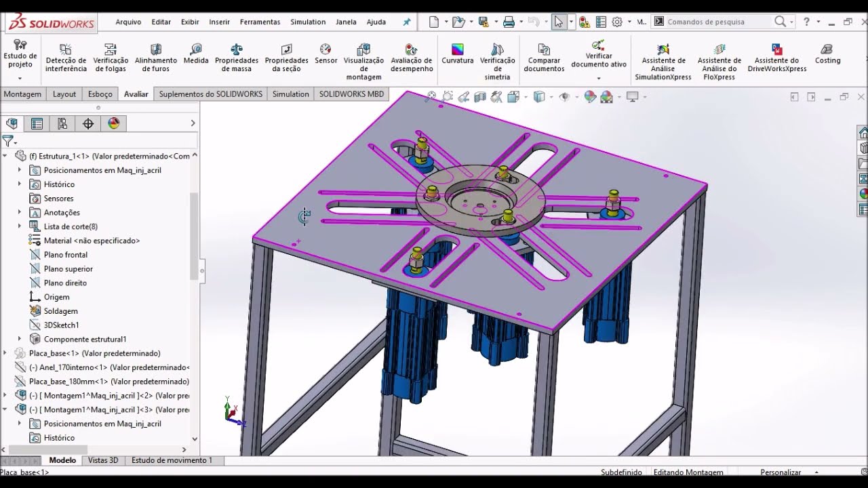Toggle Curvatura display

[x=458, y=55]
